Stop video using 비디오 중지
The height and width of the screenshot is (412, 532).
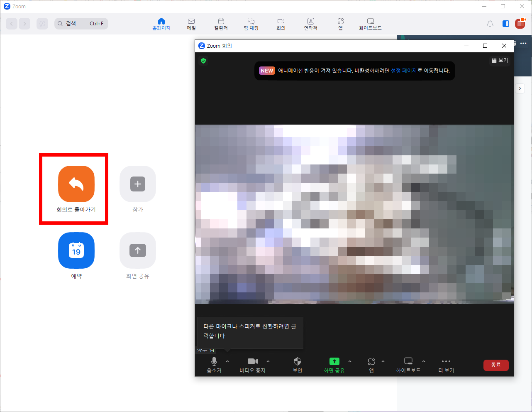point(252,364)
